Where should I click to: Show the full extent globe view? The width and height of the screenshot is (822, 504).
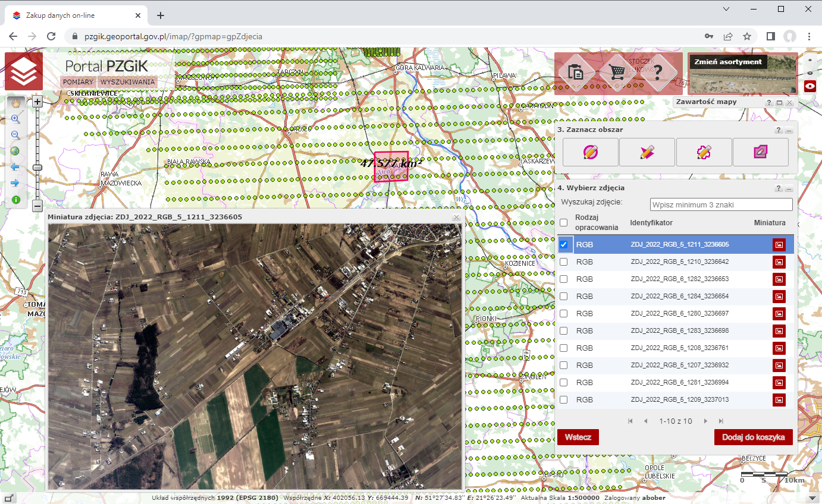click(x=15, y=151)
